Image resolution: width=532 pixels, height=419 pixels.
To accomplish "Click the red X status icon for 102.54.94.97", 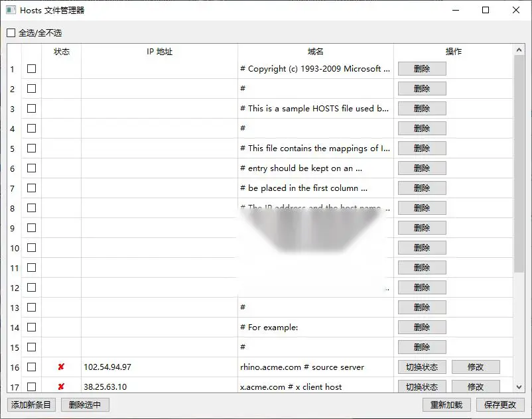I will pos(61,367).
